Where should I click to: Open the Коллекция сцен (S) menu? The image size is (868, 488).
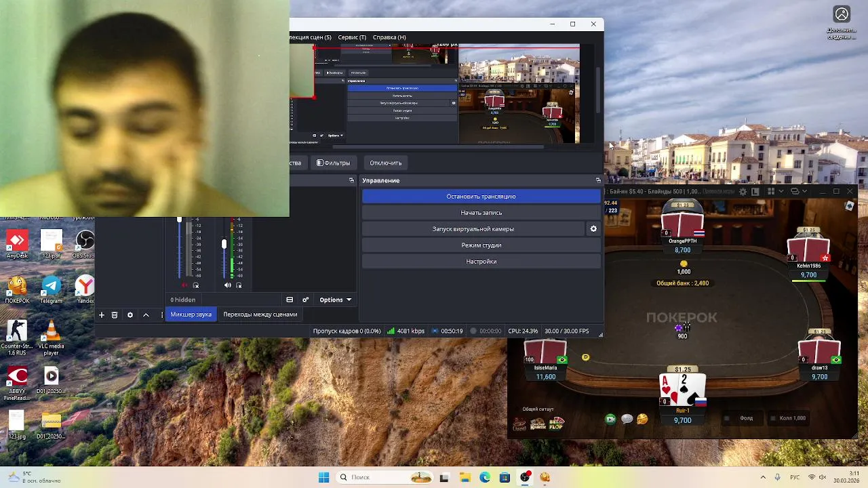pos(311,37)
